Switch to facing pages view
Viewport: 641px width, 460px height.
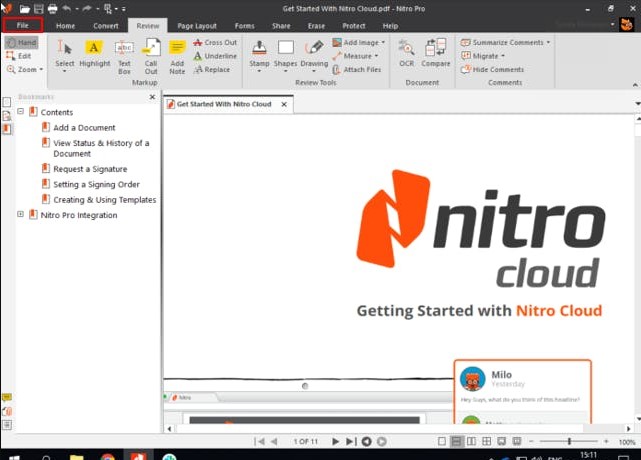[471, 441]
